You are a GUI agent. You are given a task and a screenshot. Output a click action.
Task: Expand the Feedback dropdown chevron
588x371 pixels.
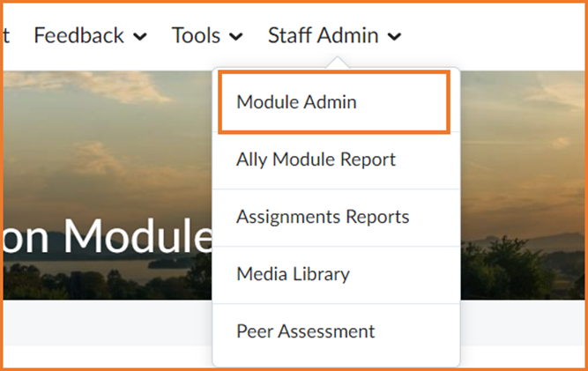tap(140, 37)
